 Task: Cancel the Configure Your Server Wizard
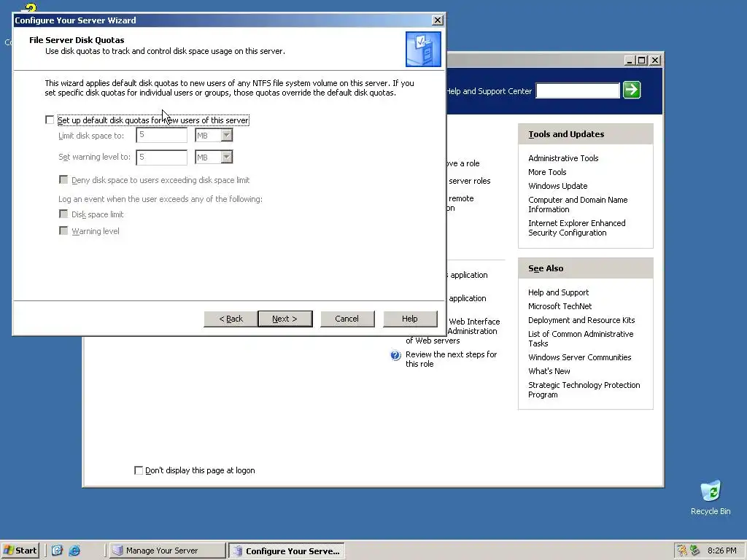347,319
